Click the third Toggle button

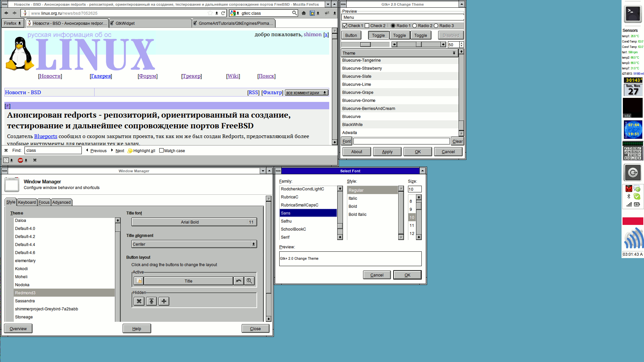(420, 36)
